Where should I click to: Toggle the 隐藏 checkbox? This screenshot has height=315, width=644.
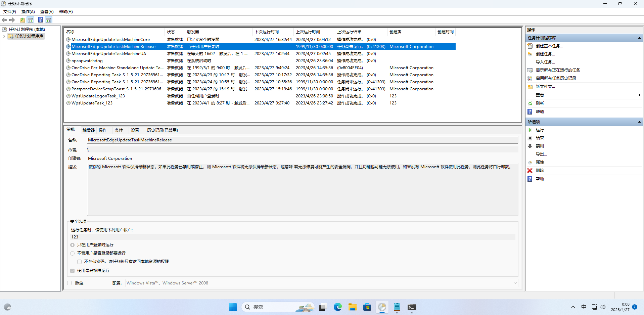tap(70, 283)
